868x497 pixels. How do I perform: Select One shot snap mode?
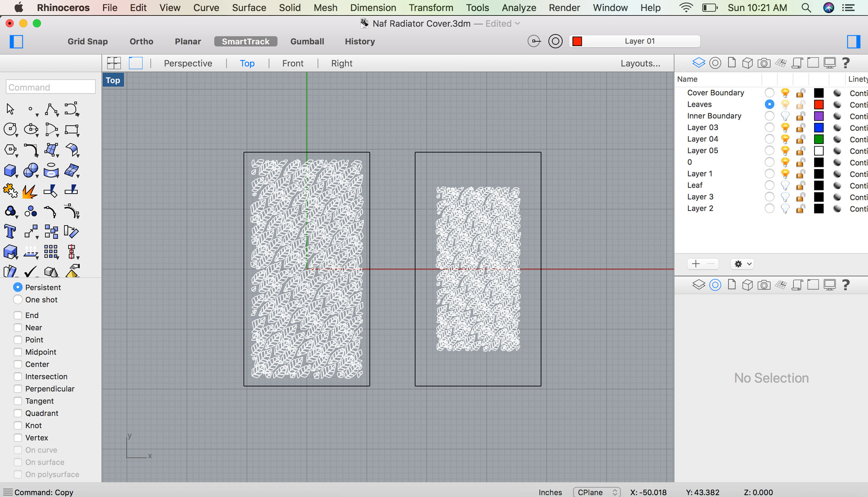18,300
